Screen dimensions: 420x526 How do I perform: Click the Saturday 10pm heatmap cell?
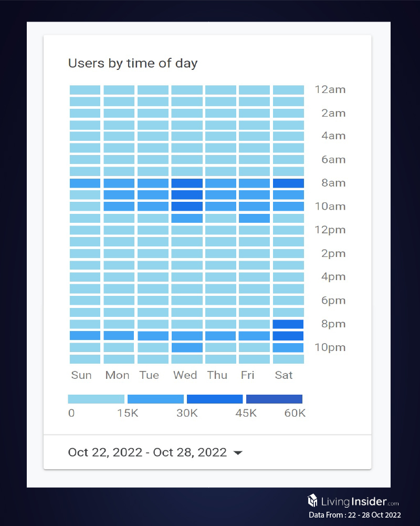(288, 347)
